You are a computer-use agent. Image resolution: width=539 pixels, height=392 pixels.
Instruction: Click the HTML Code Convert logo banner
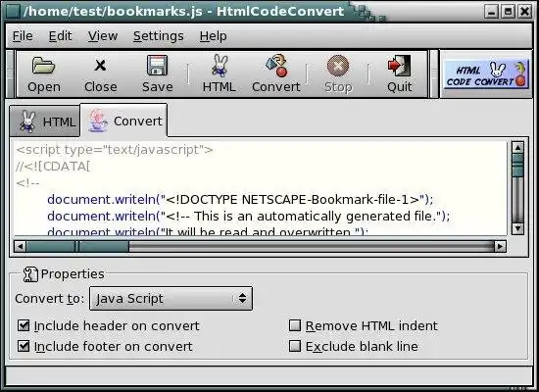click(486, 74)
